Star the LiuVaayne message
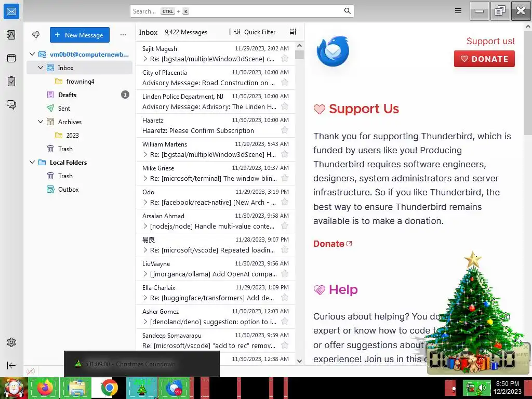 (x=285, y=274)
